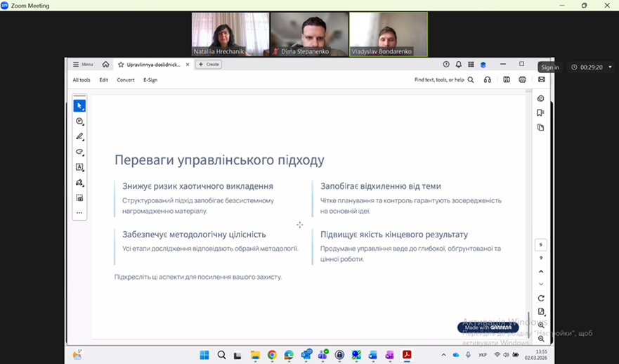Star the Upravlinnya-doslidnick document tab
This screenshot has width=619, height=364.
coord(121,65)
